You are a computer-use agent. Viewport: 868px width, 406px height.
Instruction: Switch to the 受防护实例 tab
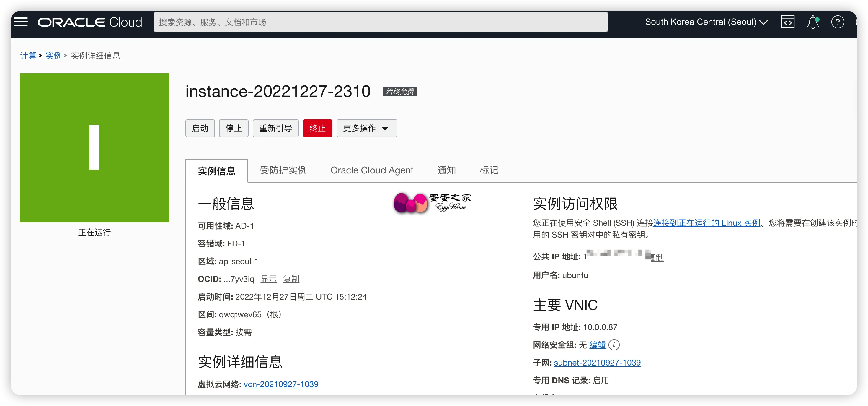(283, 170)
